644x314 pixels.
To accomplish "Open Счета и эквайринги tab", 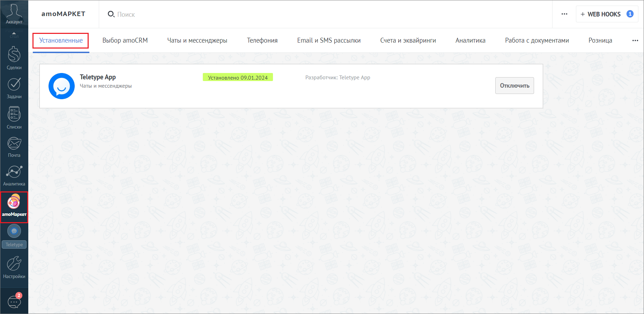I will coord(408,41).
